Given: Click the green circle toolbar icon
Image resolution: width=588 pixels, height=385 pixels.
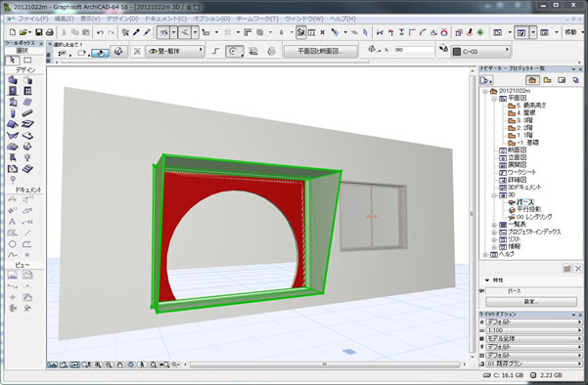Looking at the screenshot, I should 480,32.
